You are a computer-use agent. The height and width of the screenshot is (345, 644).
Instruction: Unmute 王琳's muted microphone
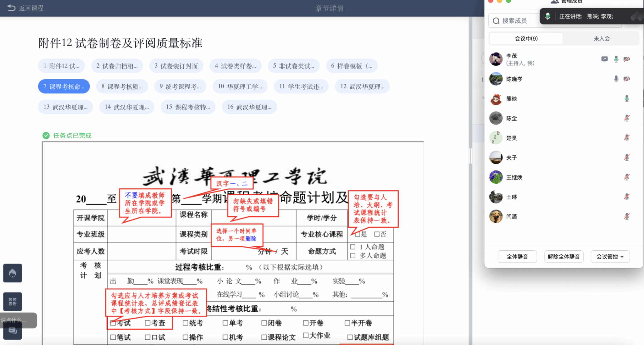[x=627, y=197]
